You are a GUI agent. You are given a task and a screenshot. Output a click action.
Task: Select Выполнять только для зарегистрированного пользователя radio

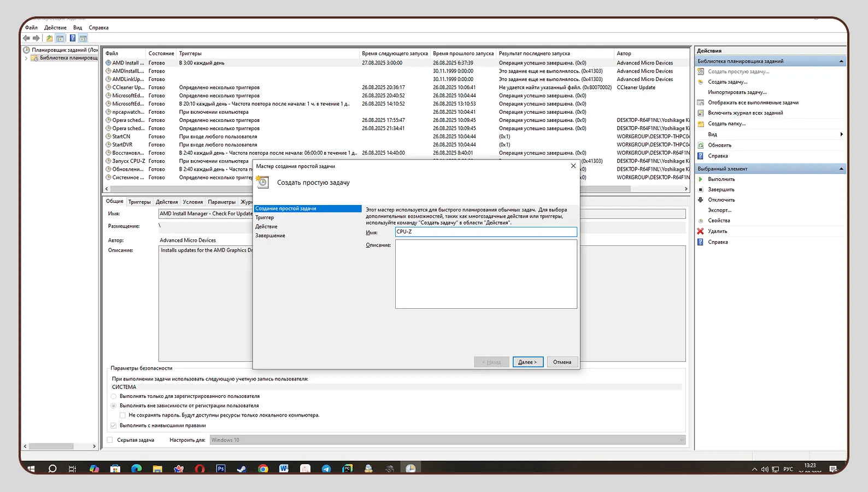pos(114,396)
